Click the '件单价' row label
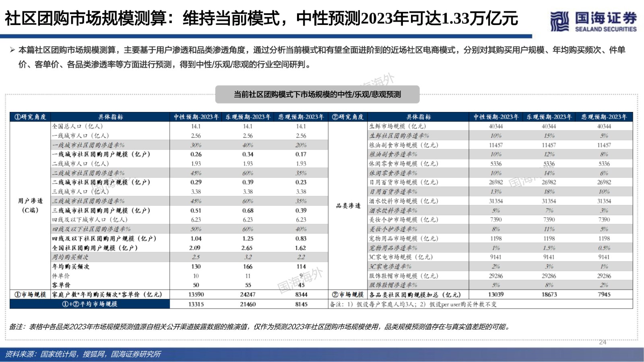Screen dimensions: 644x362 click(x=61, y=276)
